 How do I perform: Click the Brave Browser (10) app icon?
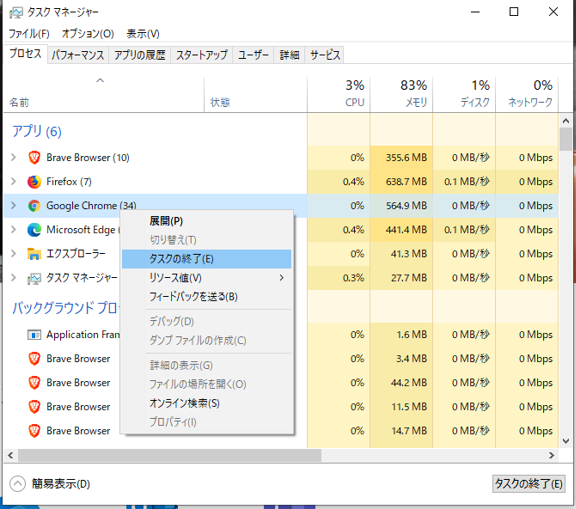click(x=34, y=158)
